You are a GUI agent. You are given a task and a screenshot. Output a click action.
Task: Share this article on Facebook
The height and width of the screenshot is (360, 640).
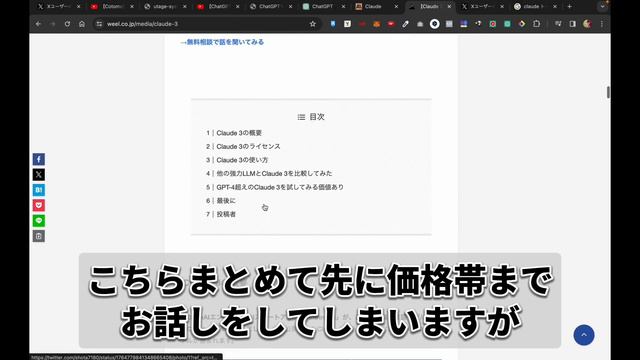(x=39, y=159)
